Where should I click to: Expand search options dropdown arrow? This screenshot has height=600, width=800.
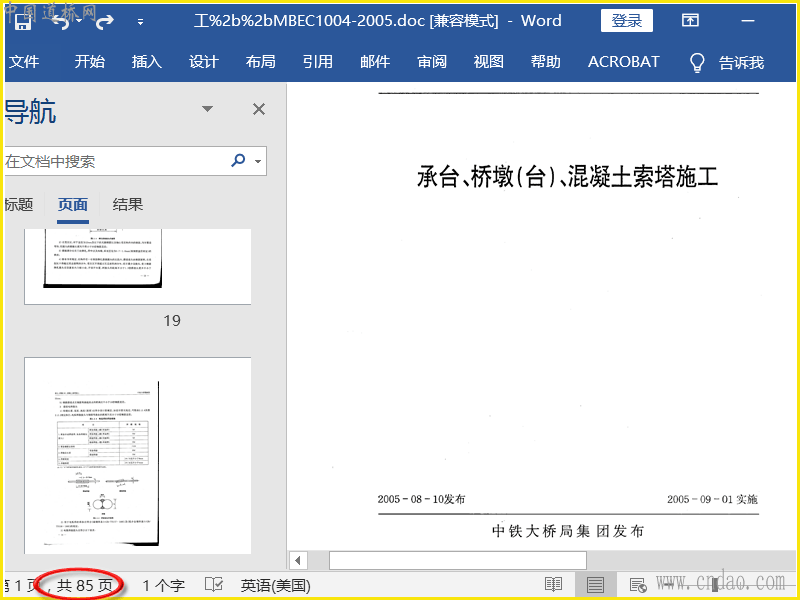pyautogui.click(x=258, y=161)
